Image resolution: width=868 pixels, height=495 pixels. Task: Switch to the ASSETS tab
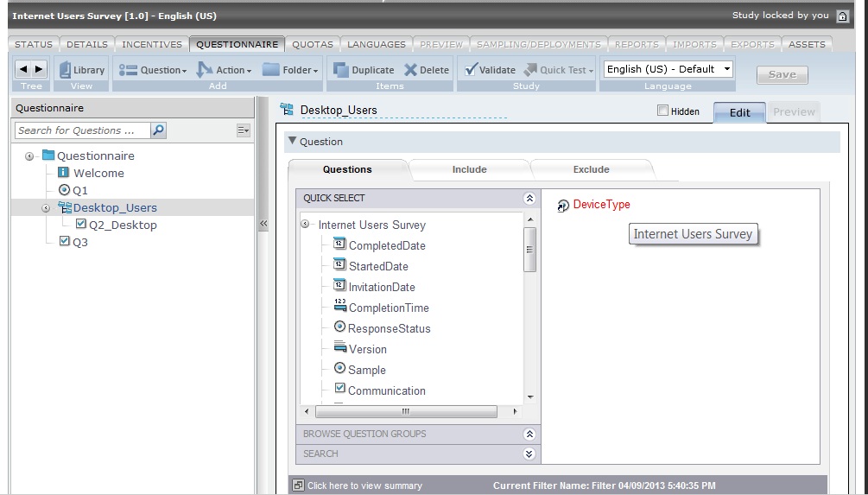point(807,44)
